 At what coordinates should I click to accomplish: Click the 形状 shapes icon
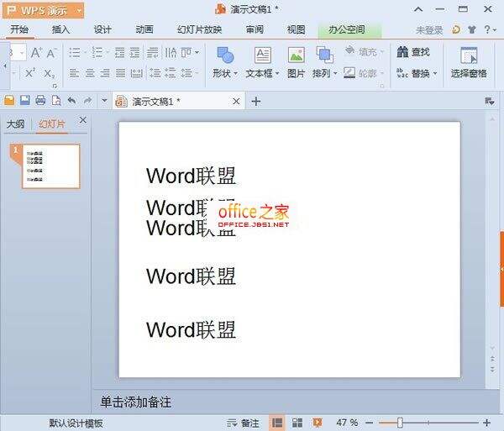coord(225,55)
